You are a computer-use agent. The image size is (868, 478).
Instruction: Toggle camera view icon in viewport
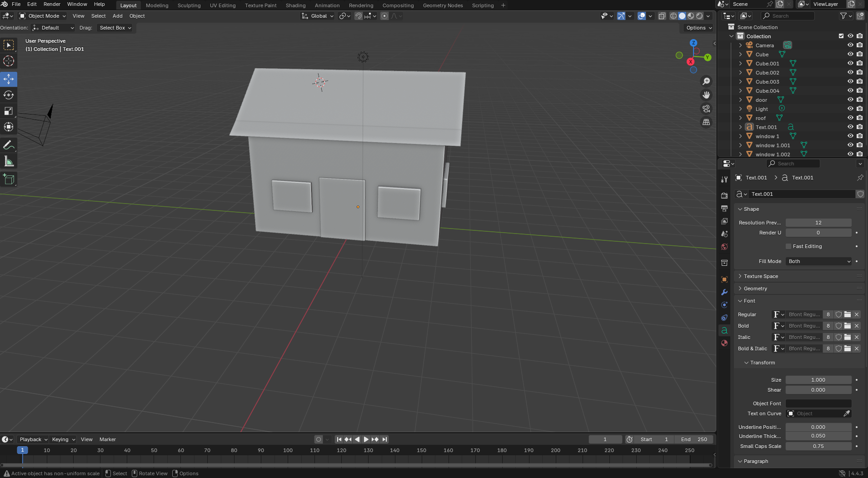pyautogui.click(x=706, y=109)
